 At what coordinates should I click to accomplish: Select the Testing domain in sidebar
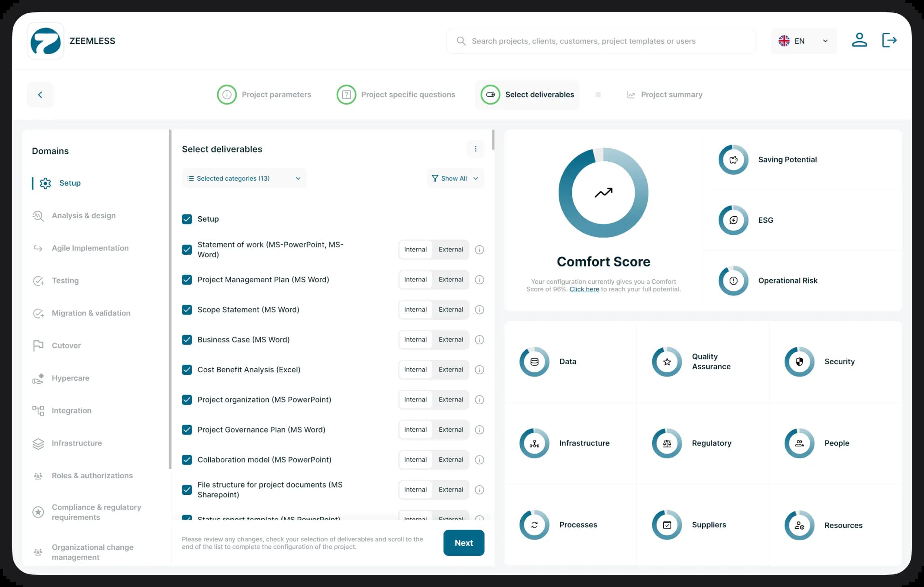click(x=65, y=281)
